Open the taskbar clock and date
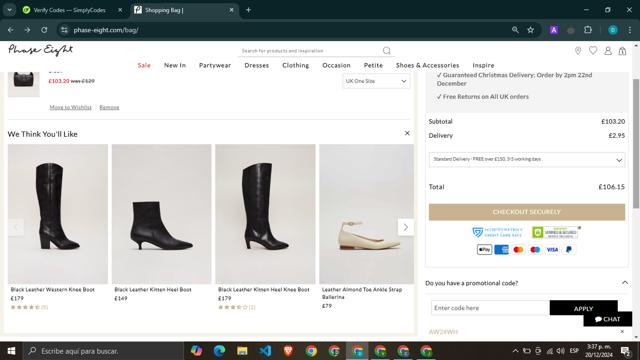The height and width of the screenshot is (360, 640). 599,351
